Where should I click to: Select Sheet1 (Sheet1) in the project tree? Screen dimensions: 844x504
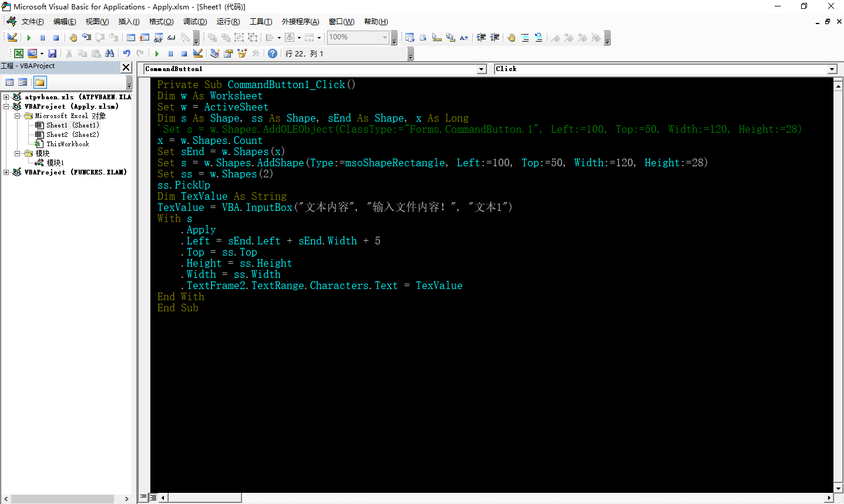[73, 125]
